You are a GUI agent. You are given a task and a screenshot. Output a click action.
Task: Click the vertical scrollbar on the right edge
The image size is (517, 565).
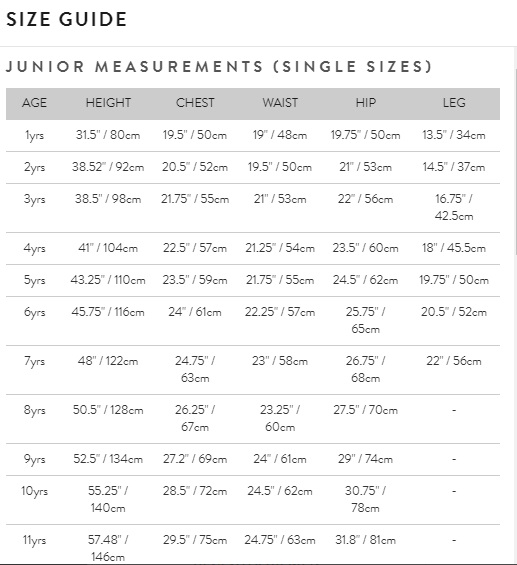coord(516,162)
